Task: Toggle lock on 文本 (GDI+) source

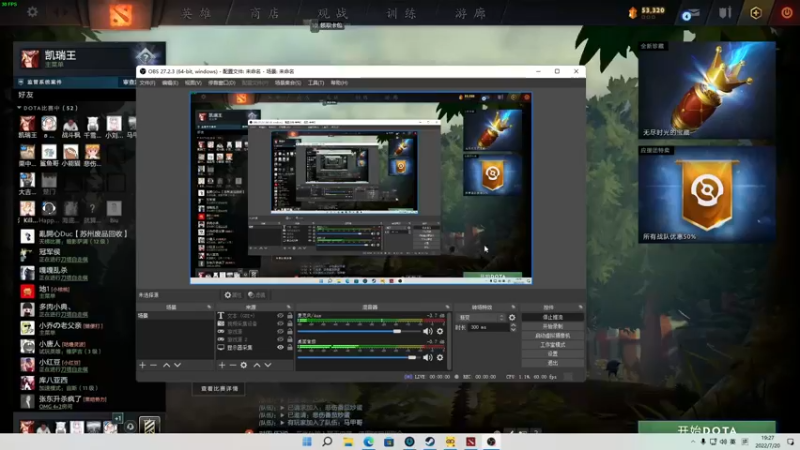Action: pyautogui.click(x=290, y=316)
